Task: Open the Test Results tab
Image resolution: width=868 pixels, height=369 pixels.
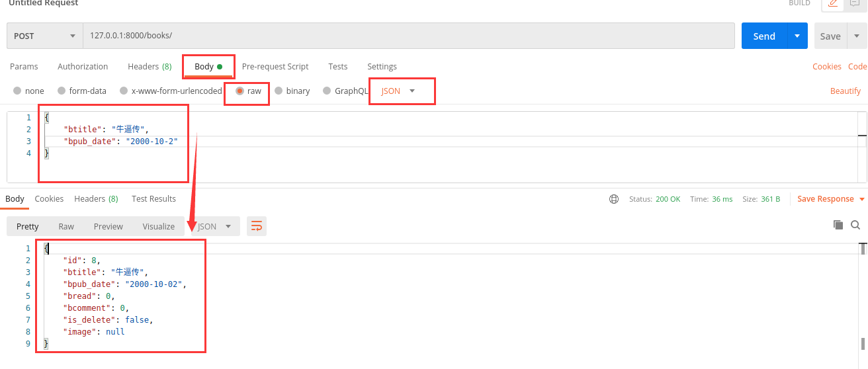Action: pos(153,199)
